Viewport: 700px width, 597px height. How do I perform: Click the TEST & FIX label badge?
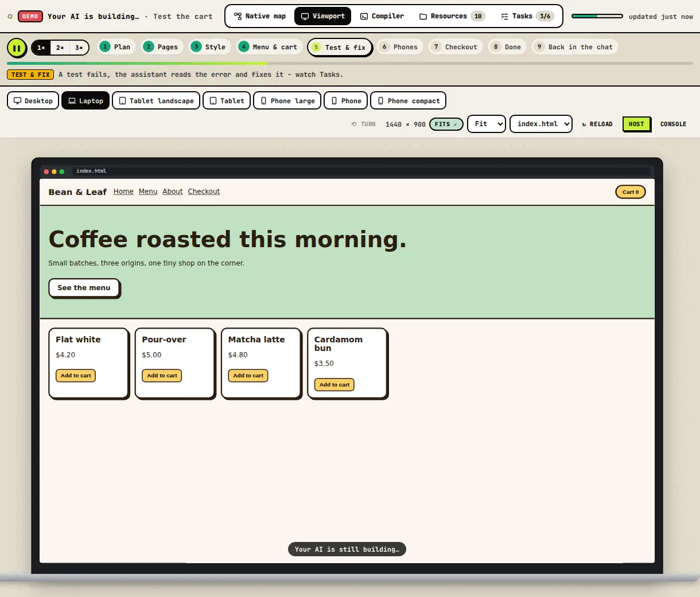[30, 75]
